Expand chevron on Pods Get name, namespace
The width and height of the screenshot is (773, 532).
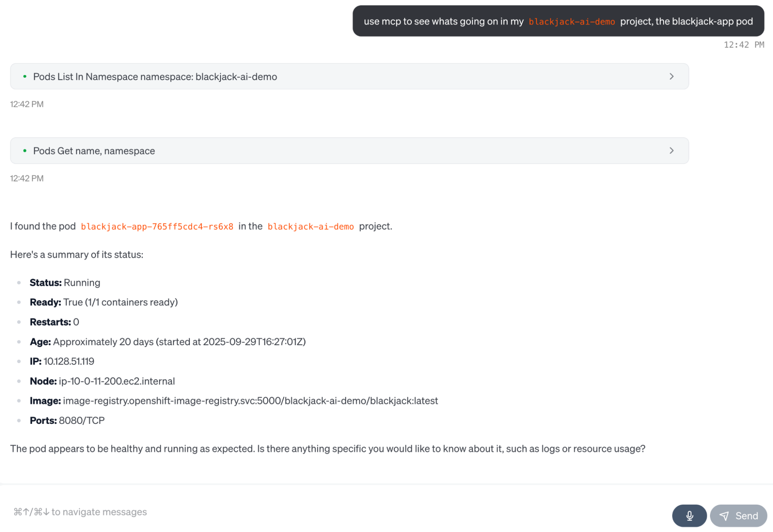click(671, 151)
